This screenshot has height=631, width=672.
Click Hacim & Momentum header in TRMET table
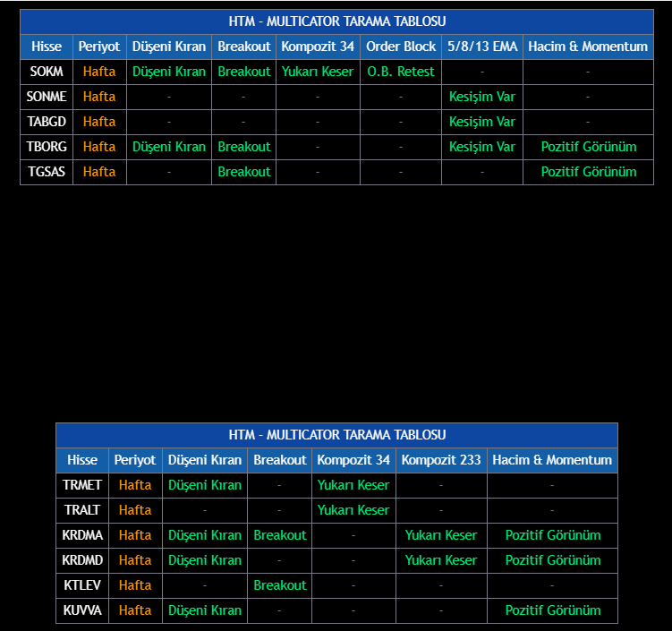552,460
